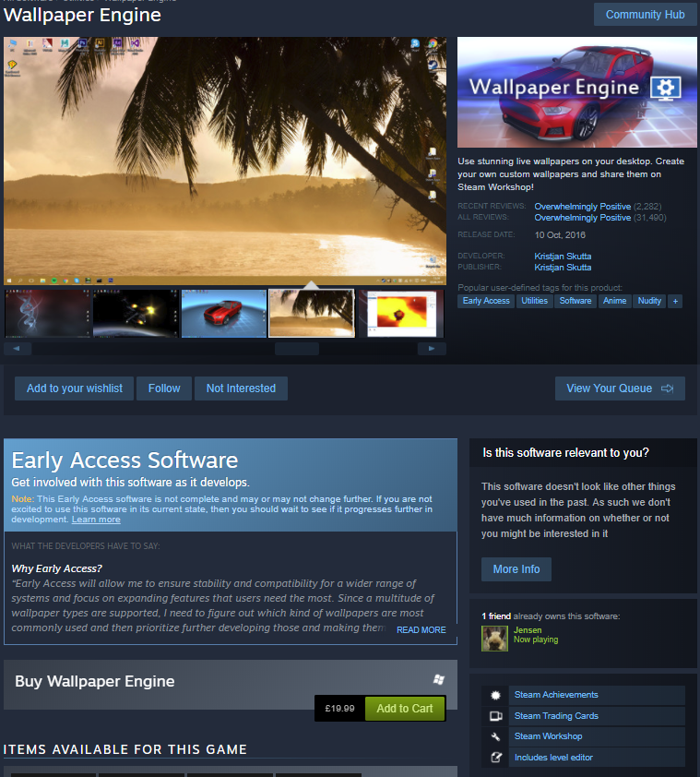Click the £19.99 price label
This screenshot has height=777, width=700.
339,708
